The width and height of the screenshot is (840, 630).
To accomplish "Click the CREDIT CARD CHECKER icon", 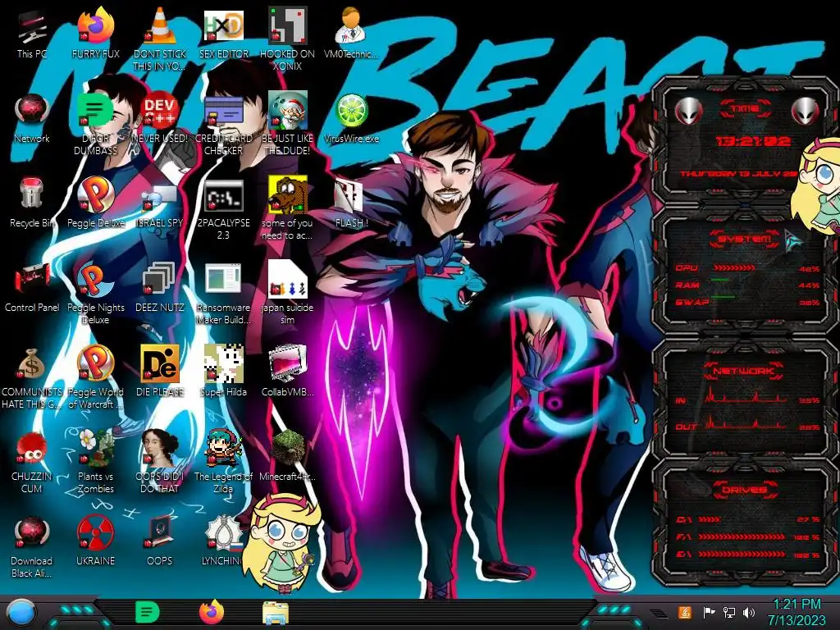I will click(x=224, y=124).
